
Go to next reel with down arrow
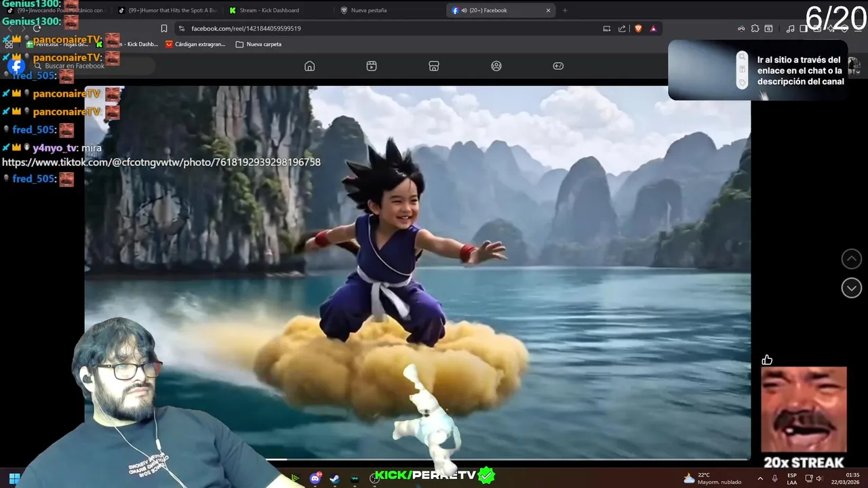pos(851,288)
